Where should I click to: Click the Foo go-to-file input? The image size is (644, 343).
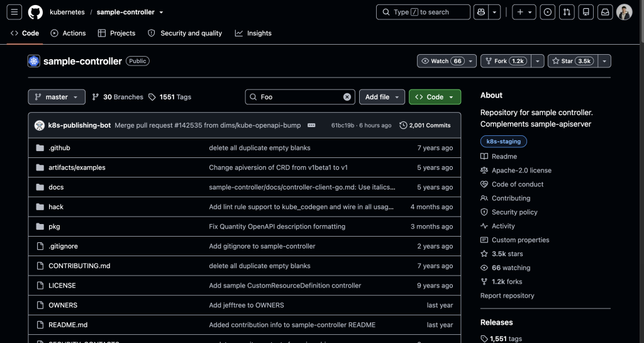(x=300, y=97)
